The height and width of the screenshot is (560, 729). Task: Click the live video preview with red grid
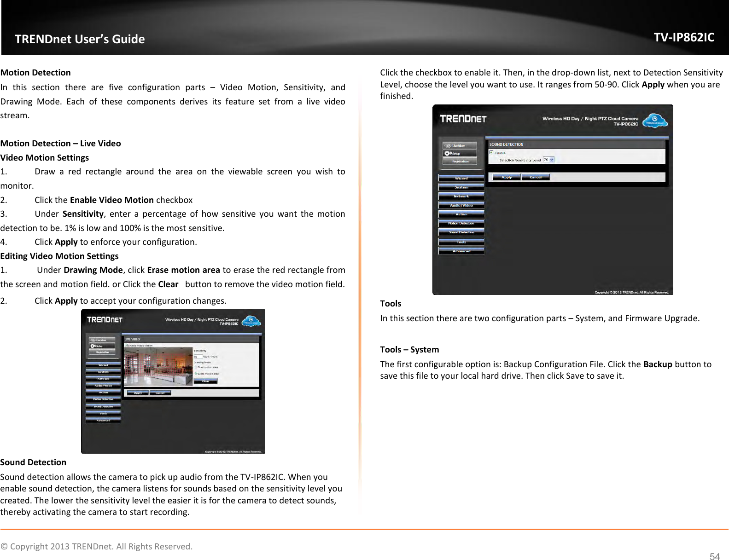tap(158, 366)
